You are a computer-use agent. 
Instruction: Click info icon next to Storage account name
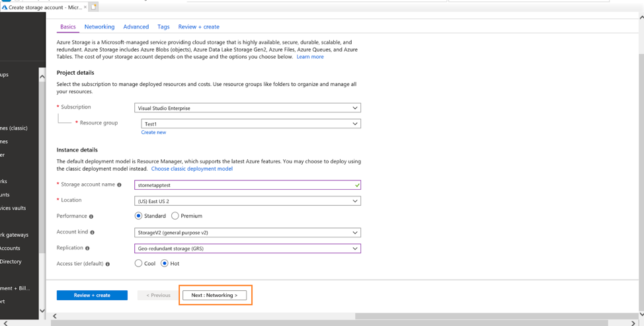[x=119, y=185]
